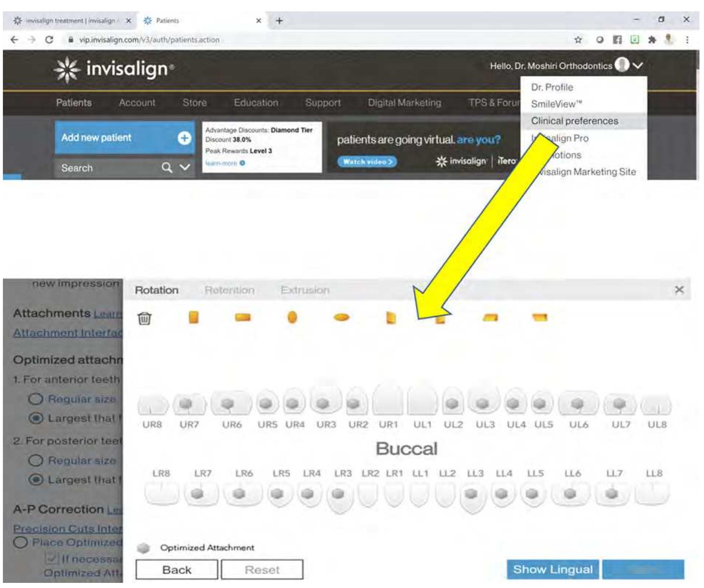The height and width of the screenshot is (588, 704).
Task: Open the Digital Marketing navigation item
Action: click(404, 103)
